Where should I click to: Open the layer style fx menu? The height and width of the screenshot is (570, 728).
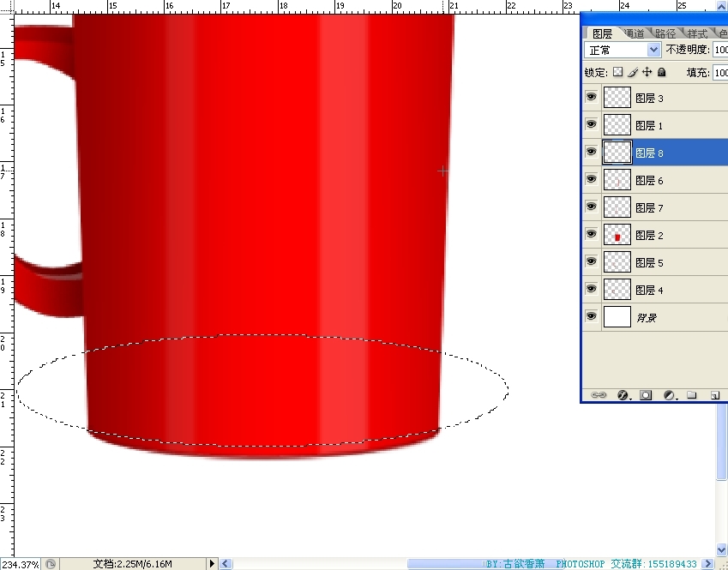pyautogui.click(x=623, y=395)
